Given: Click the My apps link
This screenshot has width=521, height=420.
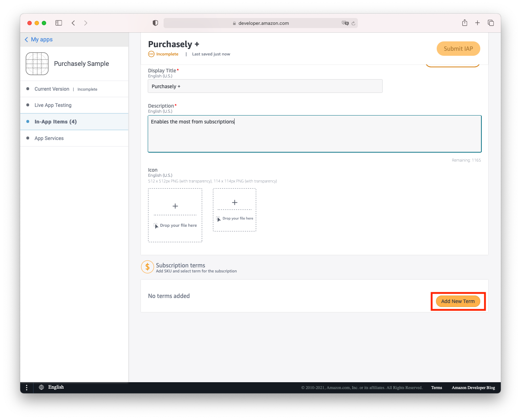Looking at the screenshot, I should [x=42, y=40].
